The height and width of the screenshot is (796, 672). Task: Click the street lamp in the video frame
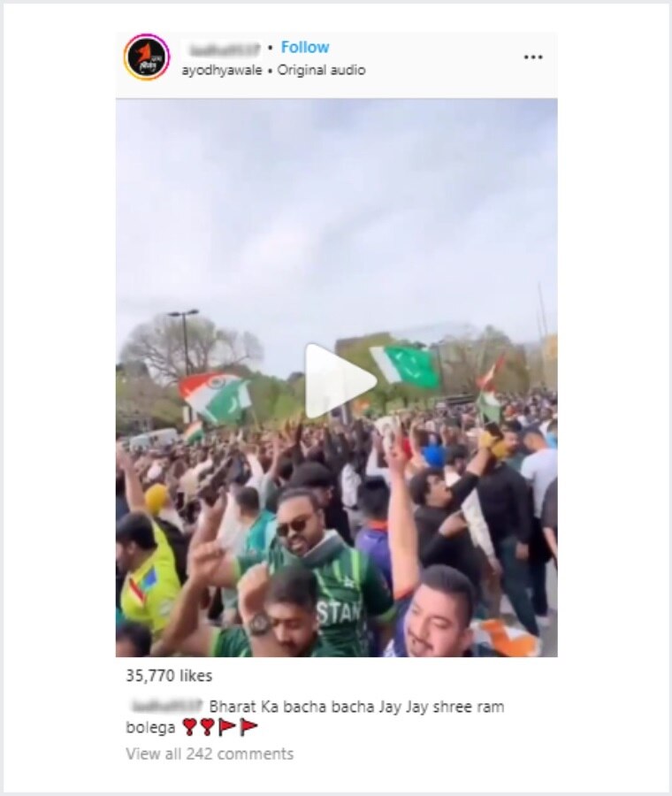pos(186,341)
